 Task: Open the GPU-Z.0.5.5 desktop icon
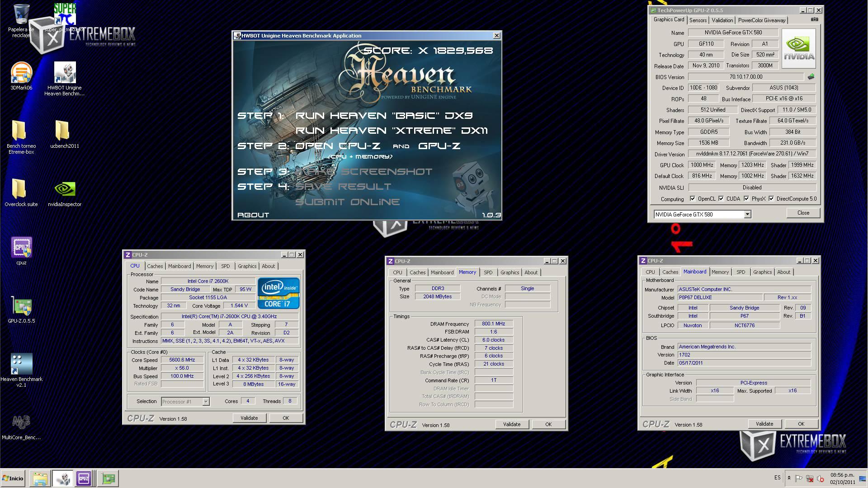21,309
